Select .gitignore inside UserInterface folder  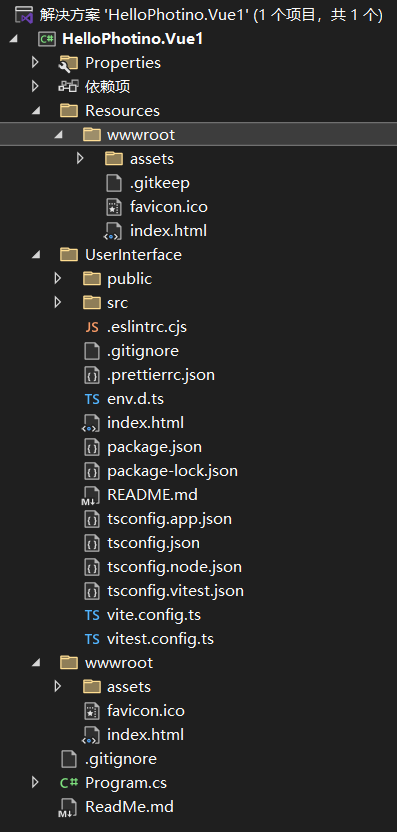pos(143,351)
